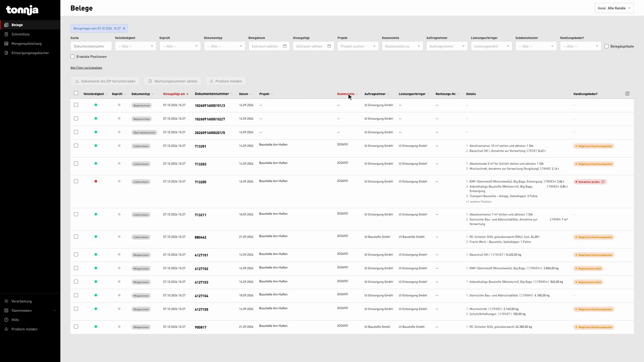Open the Dokumenttyp filter dropdown
This screenshot has width=644, height=362.
[x=225, y=46]
